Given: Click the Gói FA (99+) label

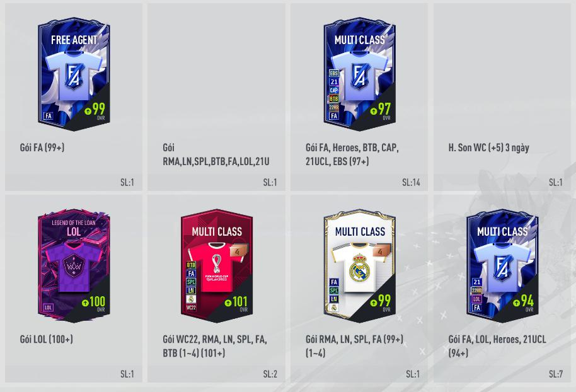Looking at the screenshot, I should [x=42, y=147].
